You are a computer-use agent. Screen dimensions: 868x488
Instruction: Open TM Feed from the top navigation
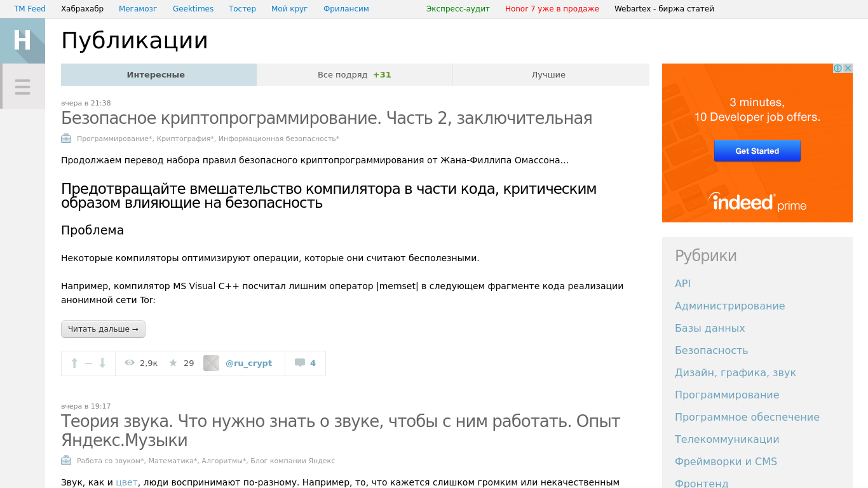click(29, 8)
